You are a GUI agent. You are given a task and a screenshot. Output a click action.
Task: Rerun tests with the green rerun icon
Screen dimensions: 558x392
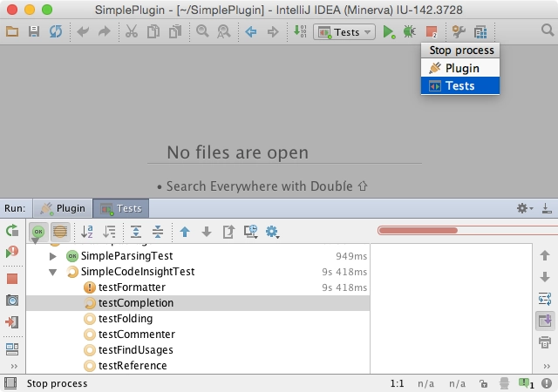coord(12,231)
